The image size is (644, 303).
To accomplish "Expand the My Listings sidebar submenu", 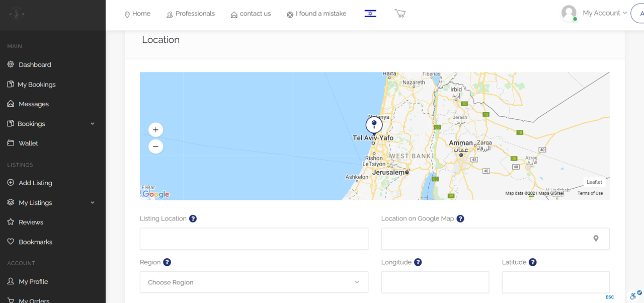I will point(92,203).
